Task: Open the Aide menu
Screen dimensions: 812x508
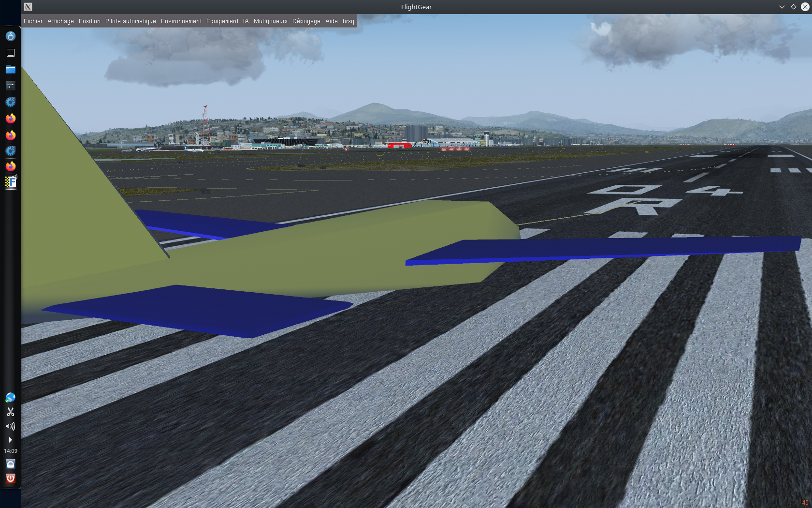Action: (331, 21)
